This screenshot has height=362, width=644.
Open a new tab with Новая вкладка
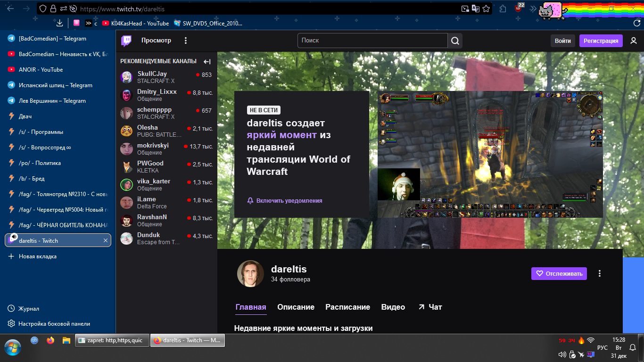[58, 256]
